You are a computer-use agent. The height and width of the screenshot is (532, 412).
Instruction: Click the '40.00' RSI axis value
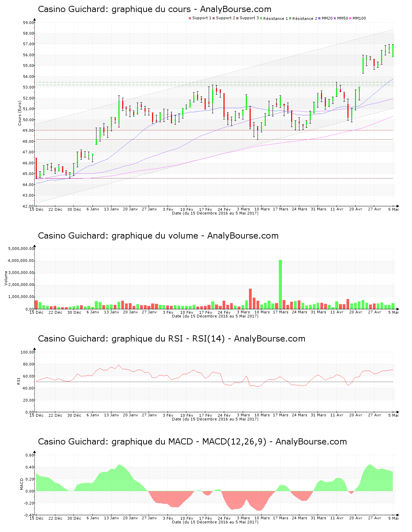pyautogui.click(x=28, y=388)
